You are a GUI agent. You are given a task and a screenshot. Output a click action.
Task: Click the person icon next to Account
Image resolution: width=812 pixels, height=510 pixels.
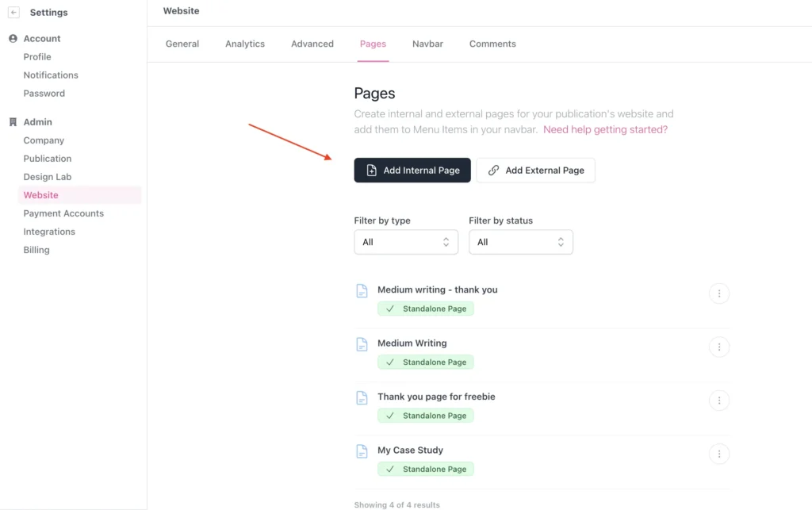coord(12,38)
